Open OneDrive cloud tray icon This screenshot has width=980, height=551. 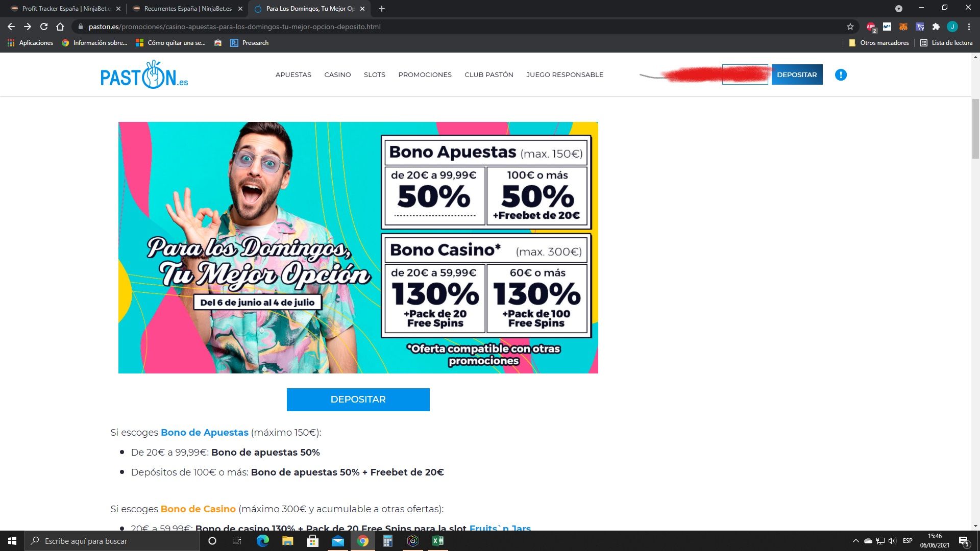(868, 541)
